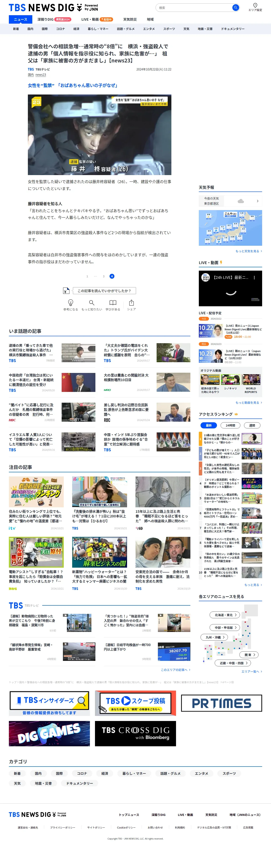This screenshot has width=271, height=868.
Task: Follow the エリア一覧へ link
Action: (252, 671)
